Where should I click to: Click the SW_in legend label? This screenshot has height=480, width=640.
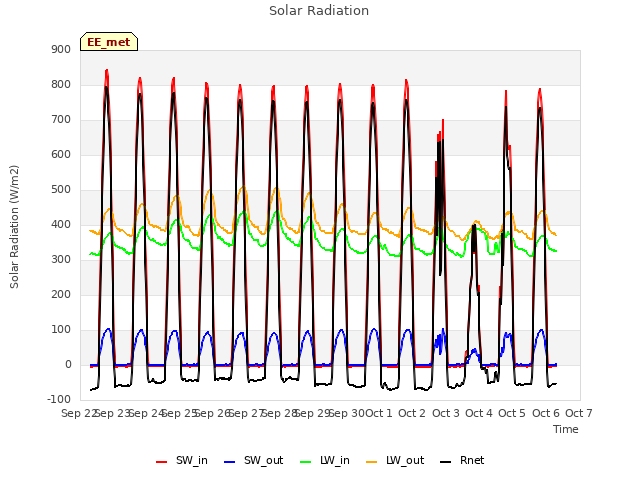[x=192, y=460]
